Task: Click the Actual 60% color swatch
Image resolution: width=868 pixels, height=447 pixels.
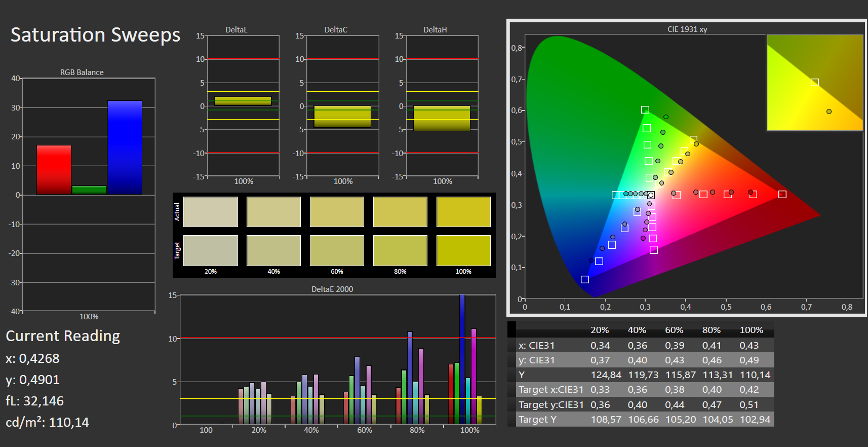Action: [337, 212]
